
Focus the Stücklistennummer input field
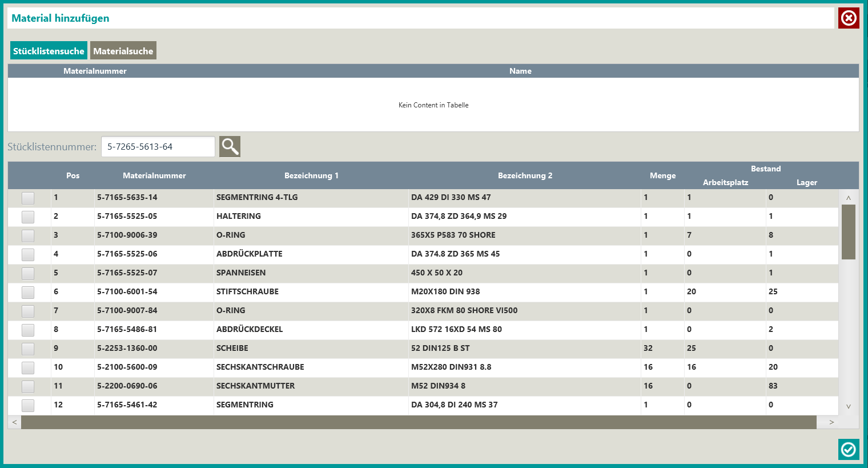click(158, 147)
